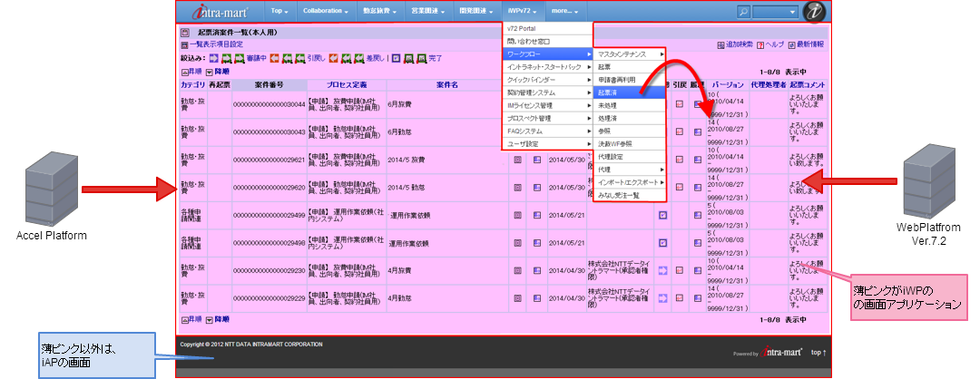Screen dimensions: 980x379
Task: Open blue flow icon in 2014/5 勤怠 row
Action: tap(537, 188)
